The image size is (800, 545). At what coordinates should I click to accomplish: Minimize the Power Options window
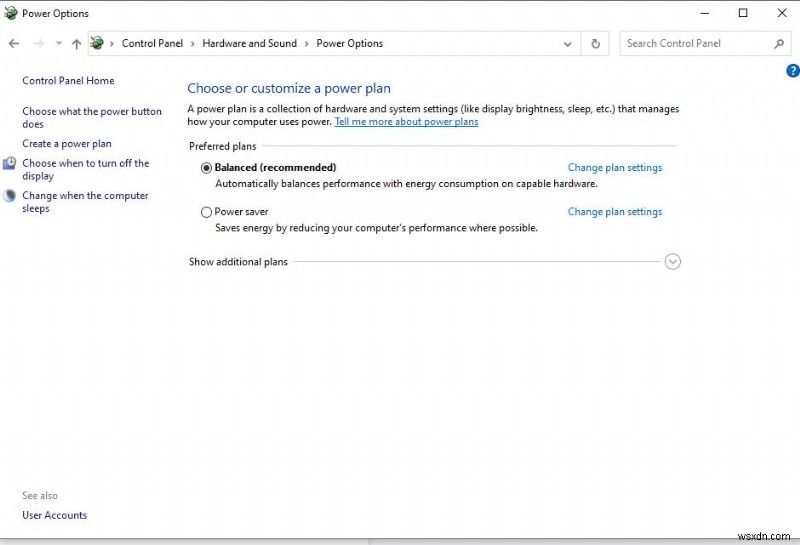coord(705,13)
